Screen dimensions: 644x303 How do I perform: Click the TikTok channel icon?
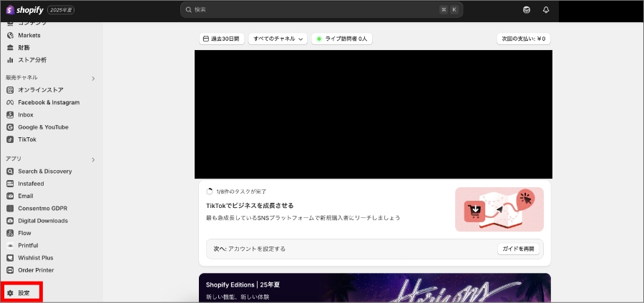pos(10,139)
